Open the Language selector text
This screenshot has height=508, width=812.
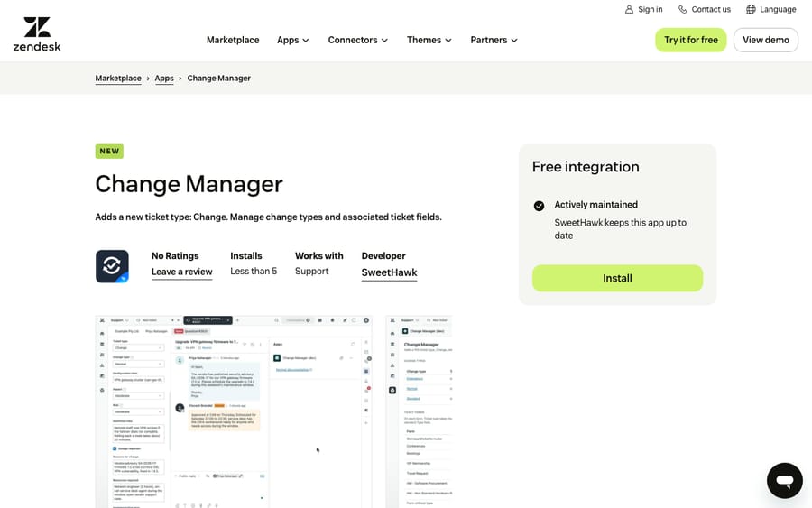click(778, 9)
